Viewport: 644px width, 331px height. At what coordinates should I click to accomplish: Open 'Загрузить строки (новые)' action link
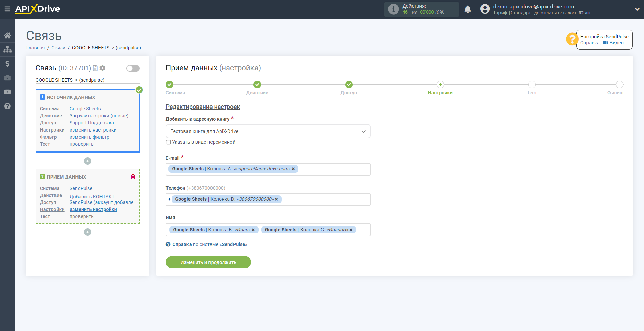coord(99,116)
